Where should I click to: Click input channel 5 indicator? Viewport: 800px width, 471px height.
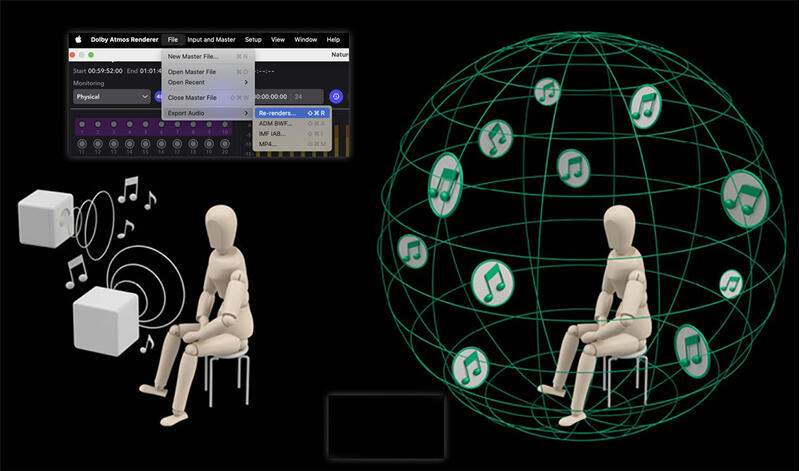pos(145,125)
